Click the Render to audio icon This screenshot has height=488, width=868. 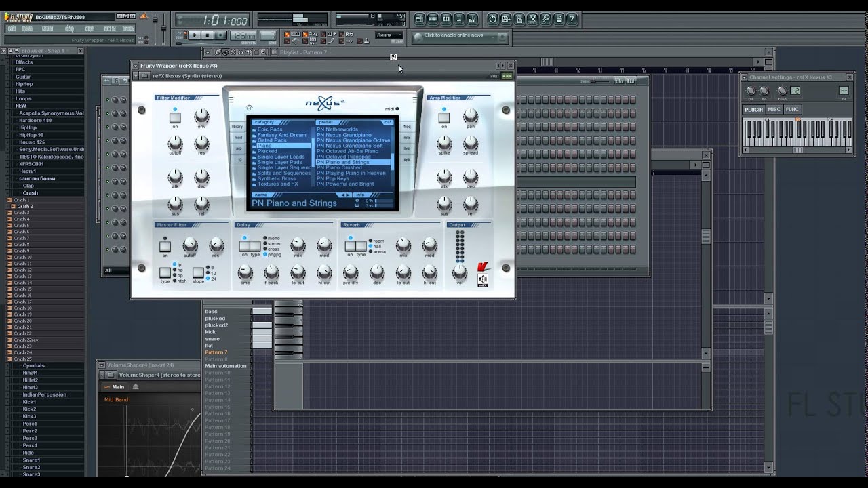[519, 19]
